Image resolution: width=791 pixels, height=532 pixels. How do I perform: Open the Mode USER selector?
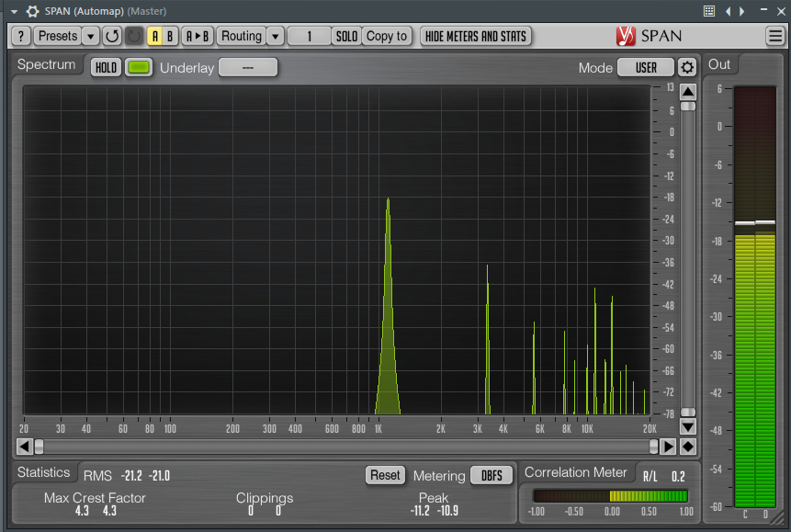(x=646, y=68)
